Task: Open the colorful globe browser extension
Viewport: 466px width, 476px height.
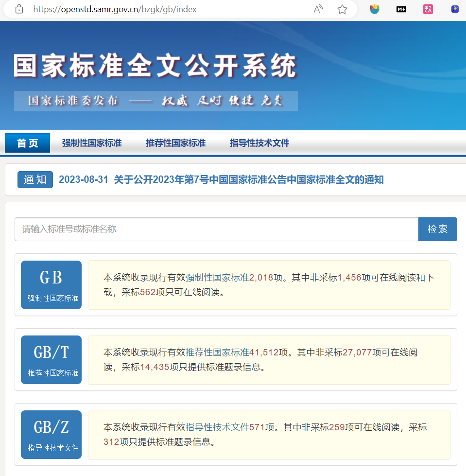Action: point(374,9)
